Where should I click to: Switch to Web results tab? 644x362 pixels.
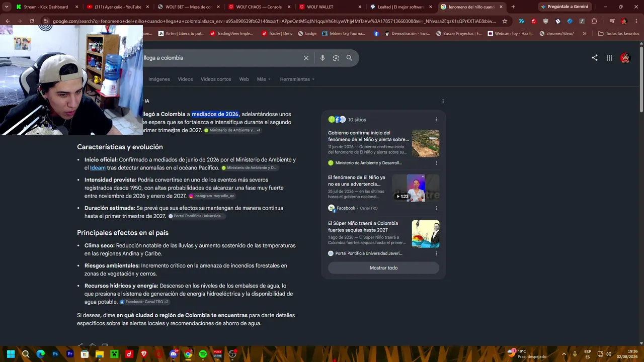(x=244, y=79)
